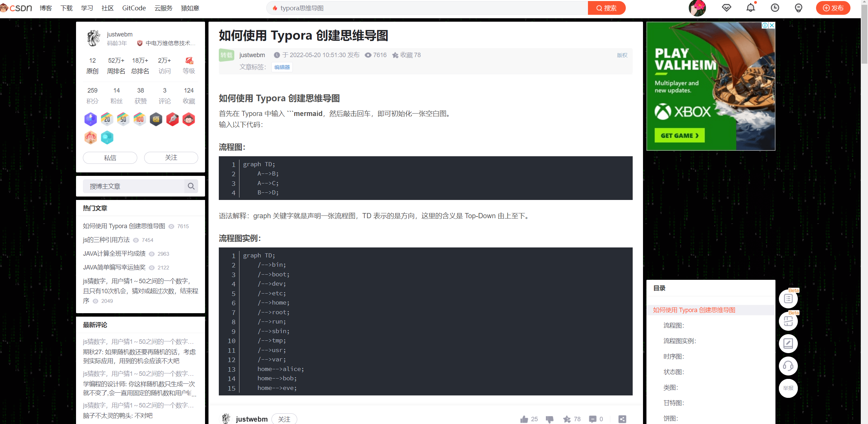868x424 pixels.
Task: Jump to 时序图 in table of contents
Action: tap(674, 356)
